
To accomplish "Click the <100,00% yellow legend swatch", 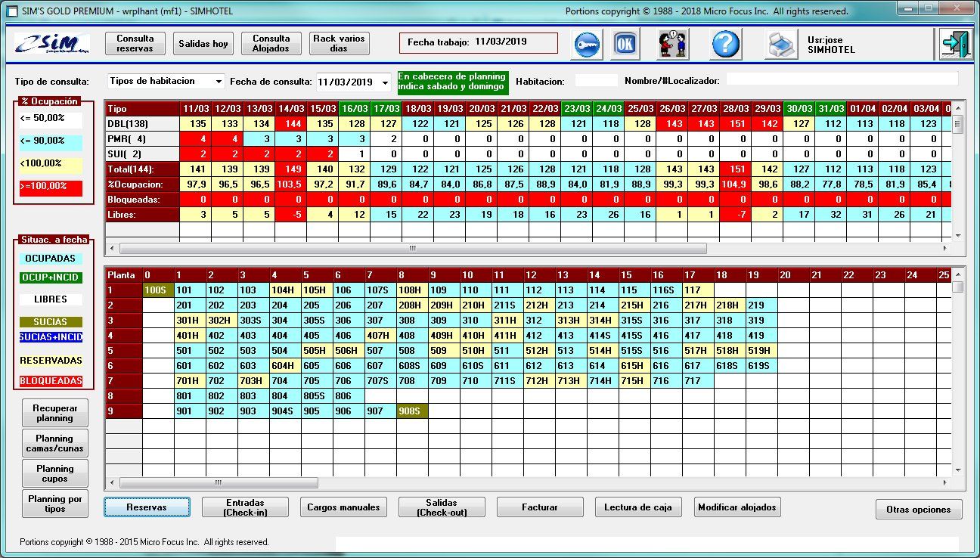I will [51, 164].
